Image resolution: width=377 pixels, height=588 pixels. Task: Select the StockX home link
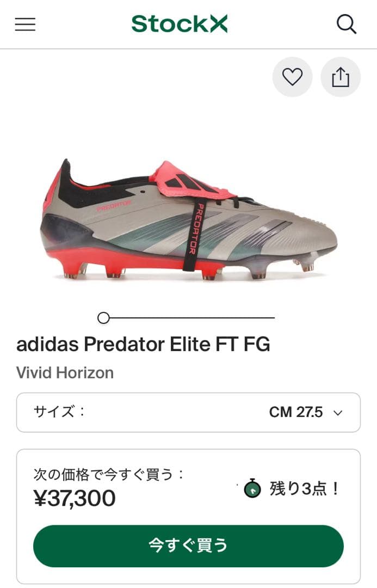180,24
